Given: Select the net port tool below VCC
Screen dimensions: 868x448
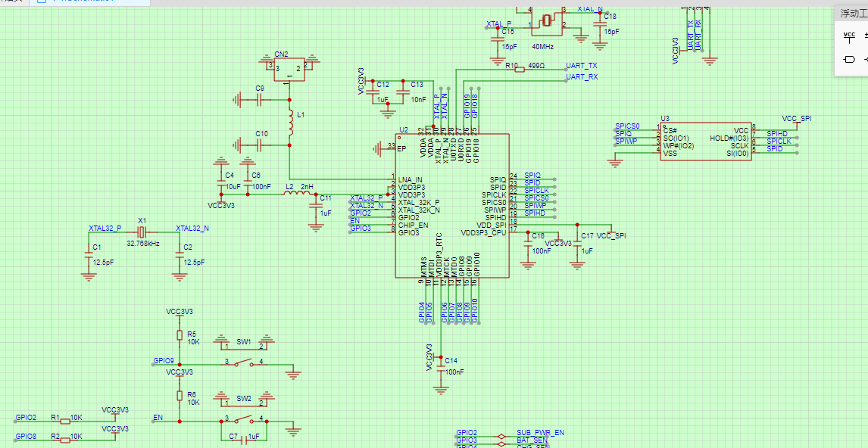Looking at the screenshot, I should click(849, 59).
